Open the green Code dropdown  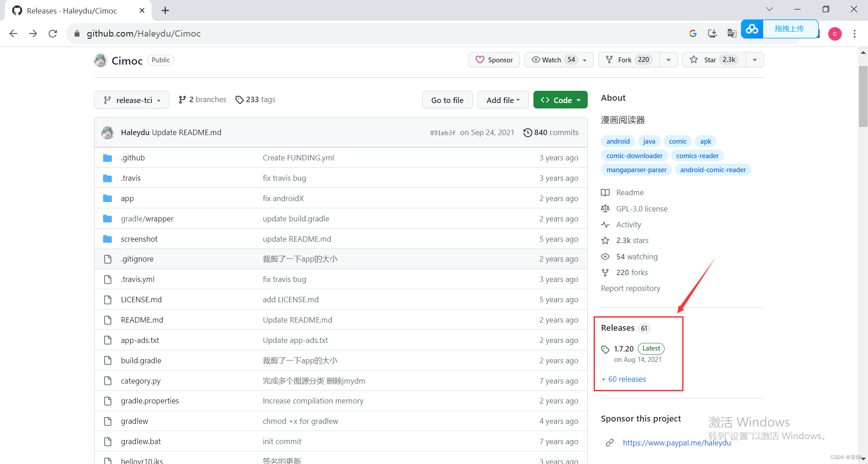coord(560,100)
